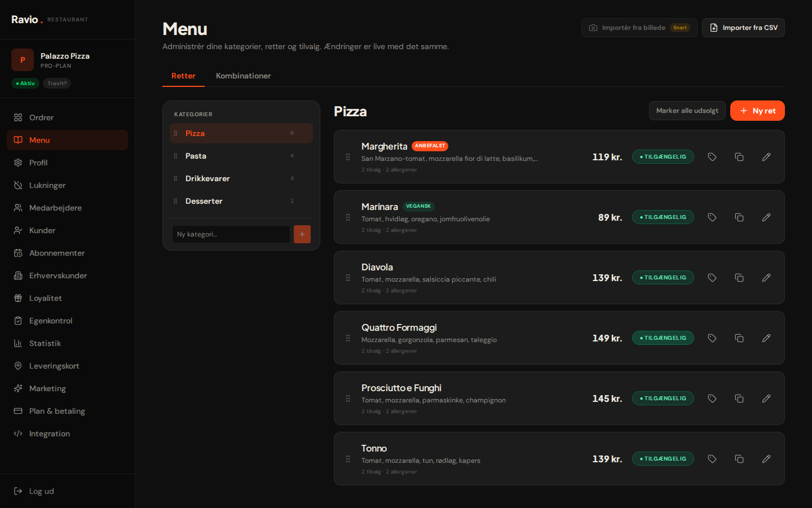Open Erhvervskunder in the sidebar
This screenshot has height=508, width=812.
(67, 275)
